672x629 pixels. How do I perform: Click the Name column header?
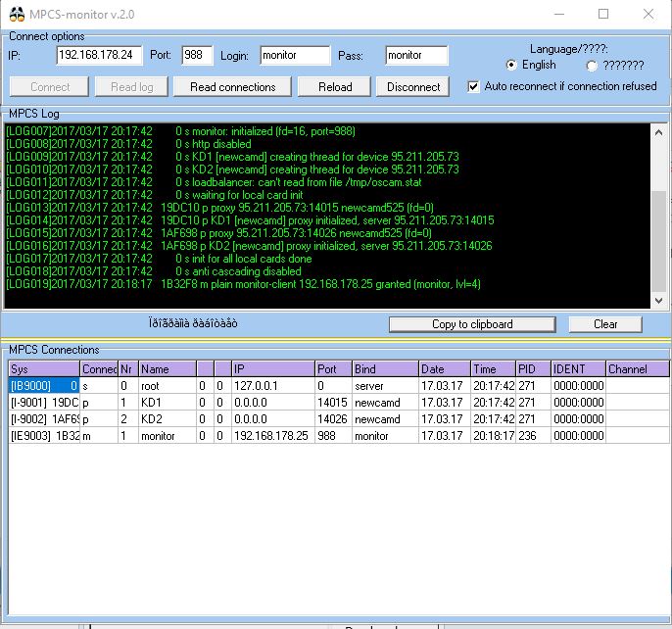(x=168, y=368)
